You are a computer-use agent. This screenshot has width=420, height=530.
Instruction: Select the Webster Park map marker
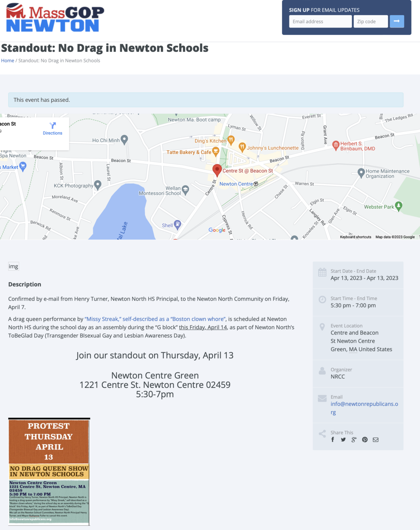398,206
